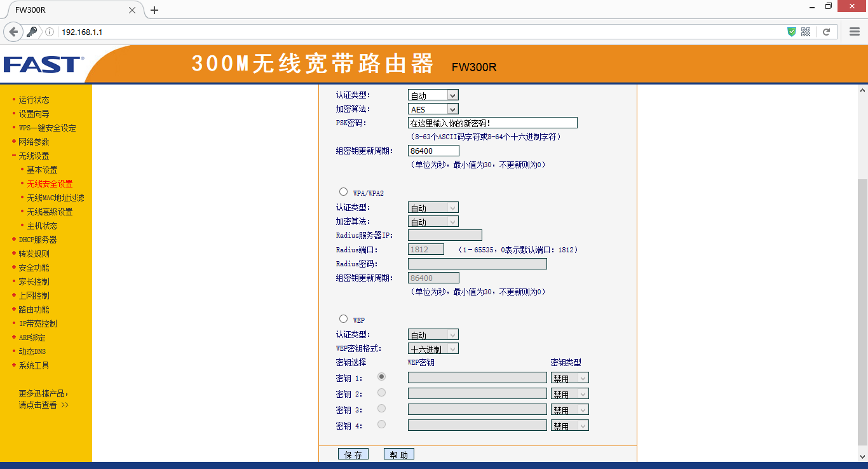Open the 认证类型 dropdown under WEP
This screenshot has width=868, height=469.
point(433,335)
